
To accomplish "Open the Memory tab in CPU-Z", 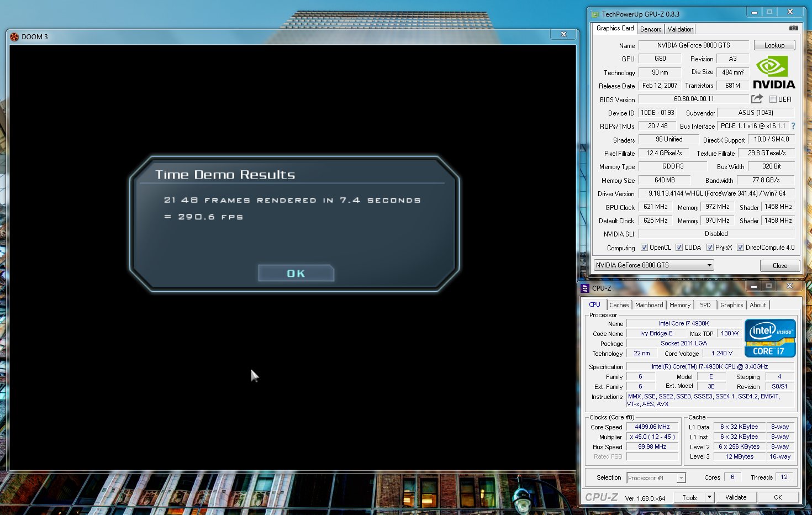I will 680,305.
